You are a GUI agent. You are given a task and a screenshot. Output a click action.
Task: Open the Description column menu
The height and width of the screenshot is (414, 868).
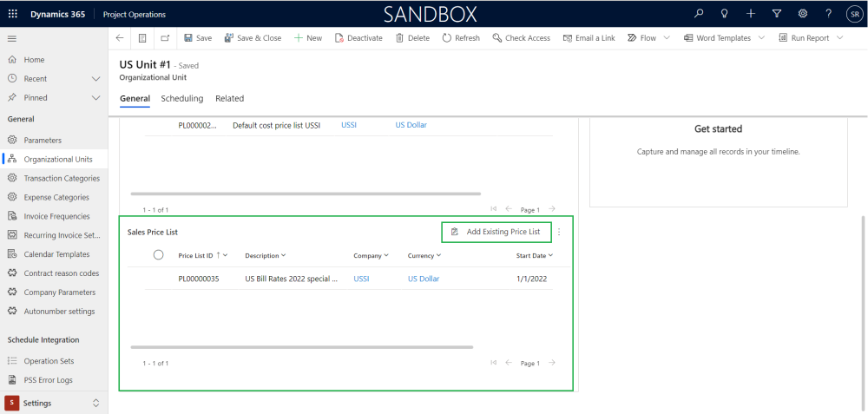click(266, 256)
